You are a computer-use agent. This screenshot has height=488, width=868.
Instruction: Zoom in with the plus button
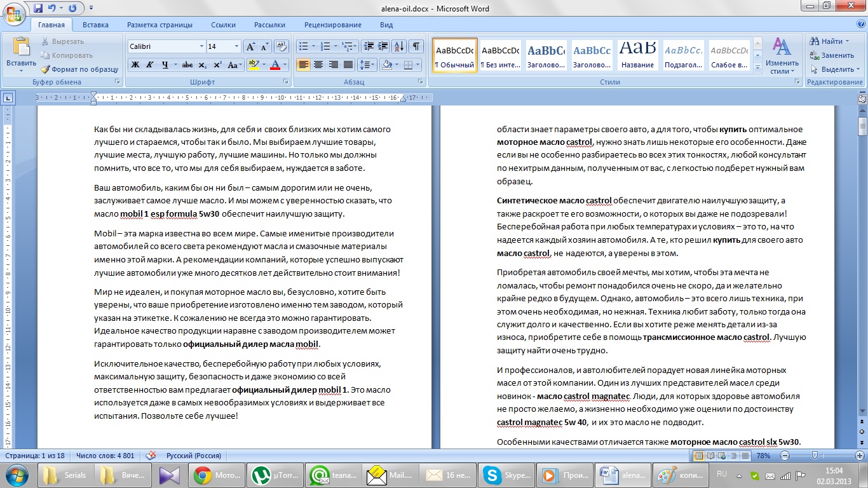859,456
